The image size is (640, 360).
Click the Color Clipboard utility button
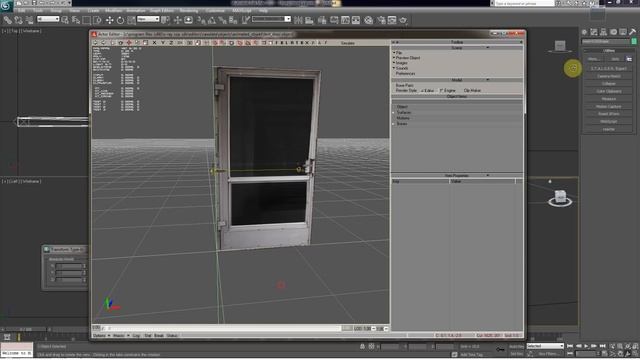[x=609, y=91]
